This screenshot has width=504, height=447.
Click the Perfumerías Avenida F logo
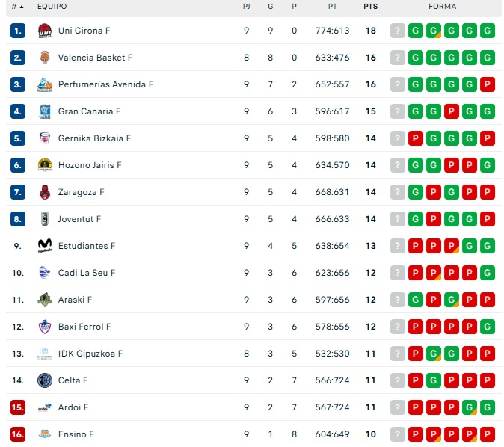tap(44, 84)
